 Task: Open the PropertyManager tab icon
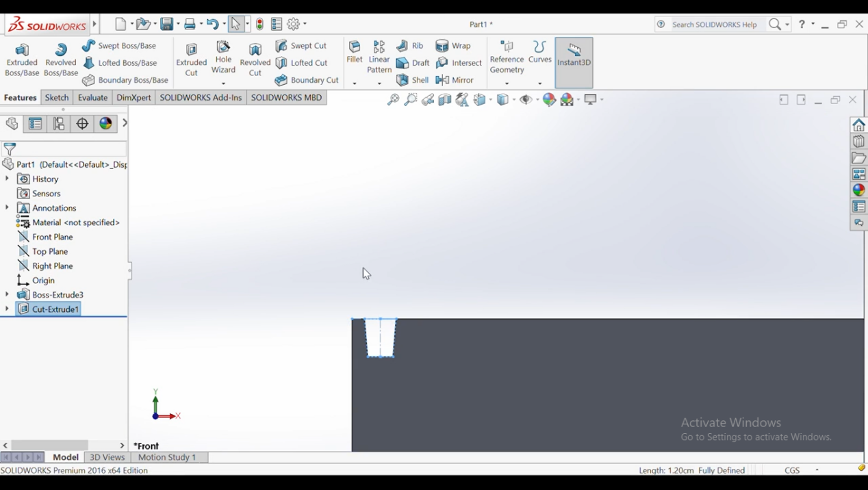click(x=36, y=124)
